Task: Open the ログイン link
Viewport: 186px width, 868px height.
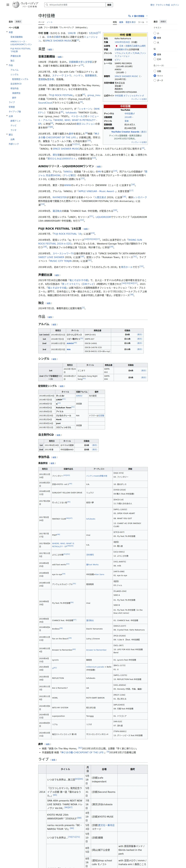Action: (175, 5)
